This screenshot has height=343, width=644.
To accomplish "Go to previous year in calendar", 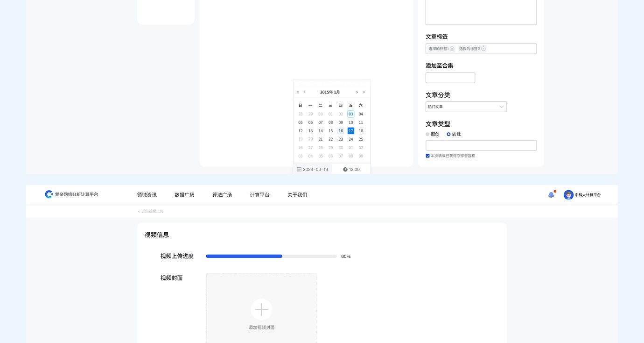I will (x=298, y=93).
